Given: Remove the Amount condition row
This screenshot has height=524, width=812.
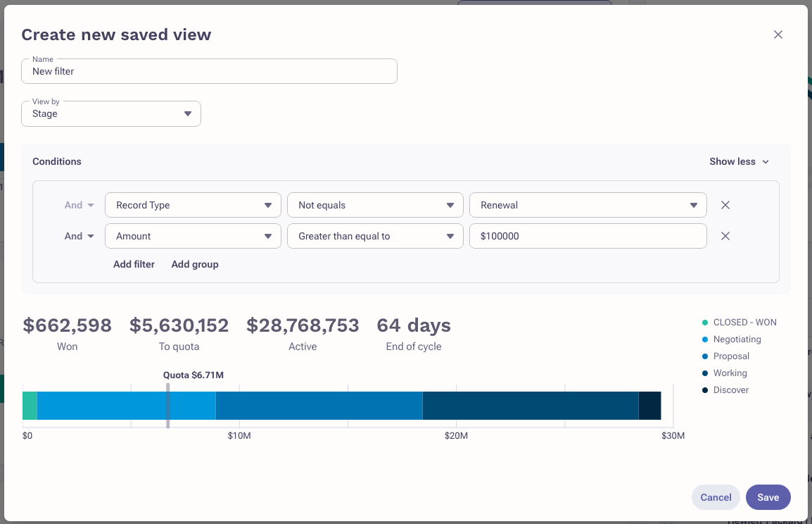Looking at the screenshot, I should [725, 236].
